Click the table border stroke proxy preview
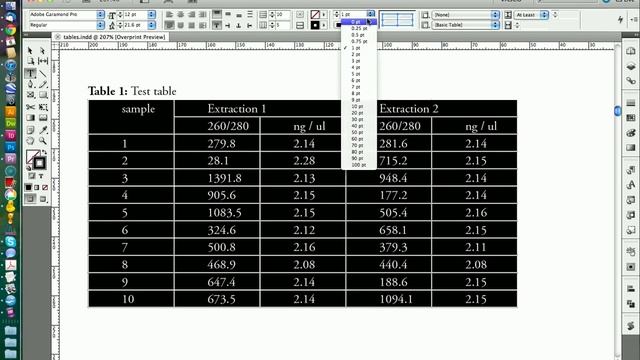 pyautogui.click(x=397, y=19)
